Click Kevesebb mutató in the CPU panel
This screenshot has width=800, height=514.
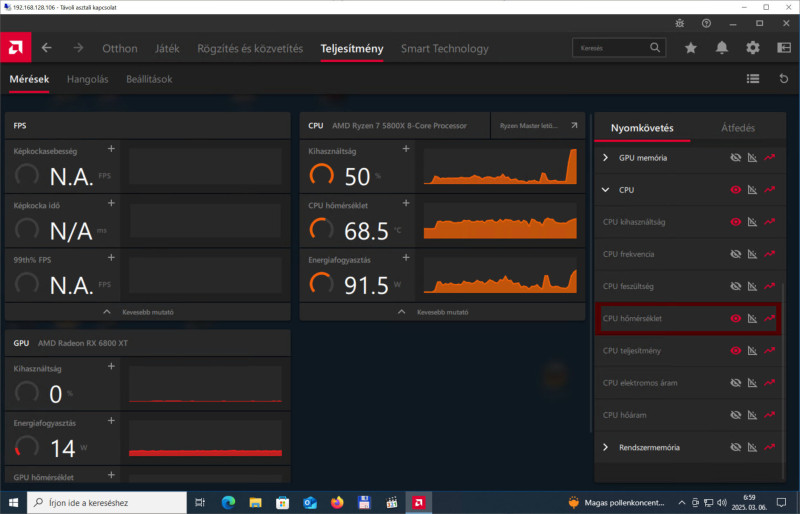[442, 312]
